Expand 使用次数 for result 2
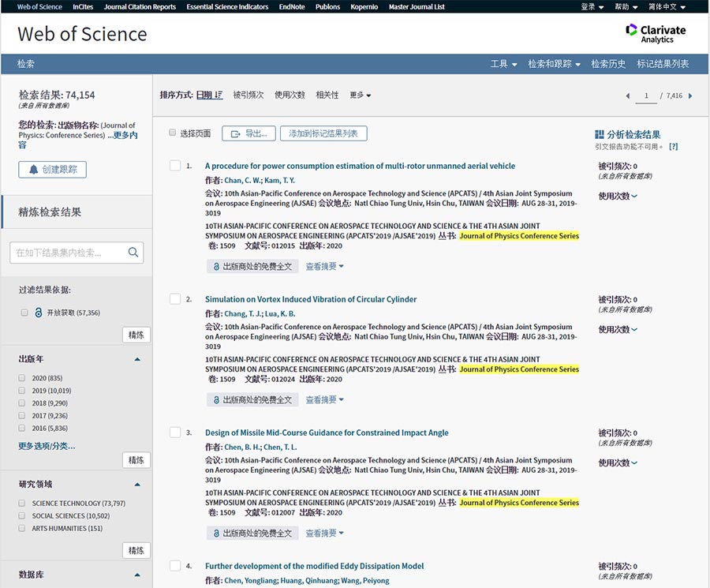The height and width of the screenshot is (588, 710). (618, 329)
